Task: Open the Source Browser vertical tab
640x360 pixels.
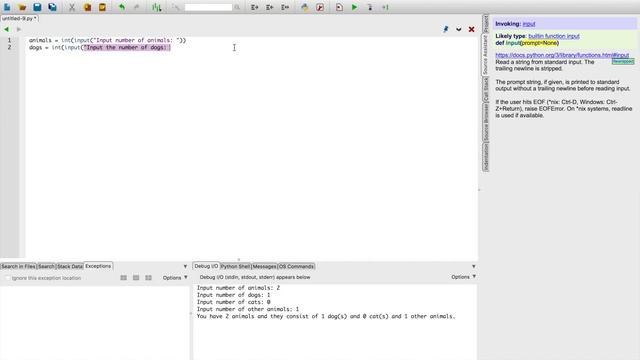Action: (x=486, y=122)
